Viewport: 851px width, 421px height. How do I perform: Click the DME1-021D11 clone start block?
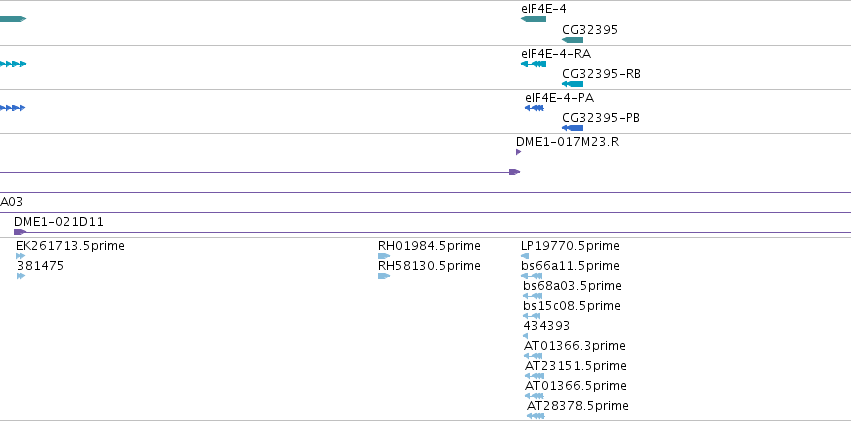click(20, 232)
